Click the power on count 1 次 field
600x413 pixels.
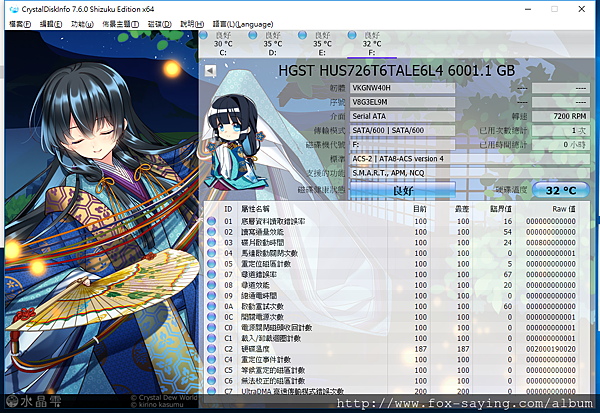point(561,130)
